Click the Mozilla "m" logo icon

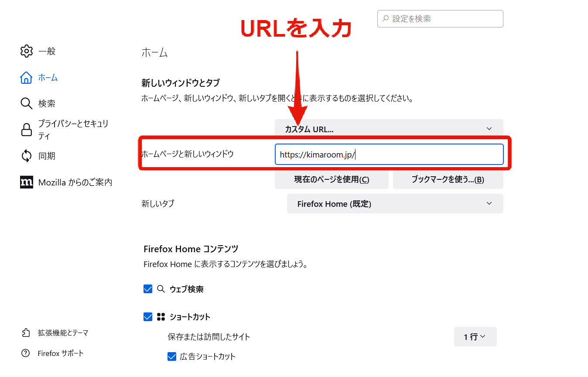coord(27,182)
